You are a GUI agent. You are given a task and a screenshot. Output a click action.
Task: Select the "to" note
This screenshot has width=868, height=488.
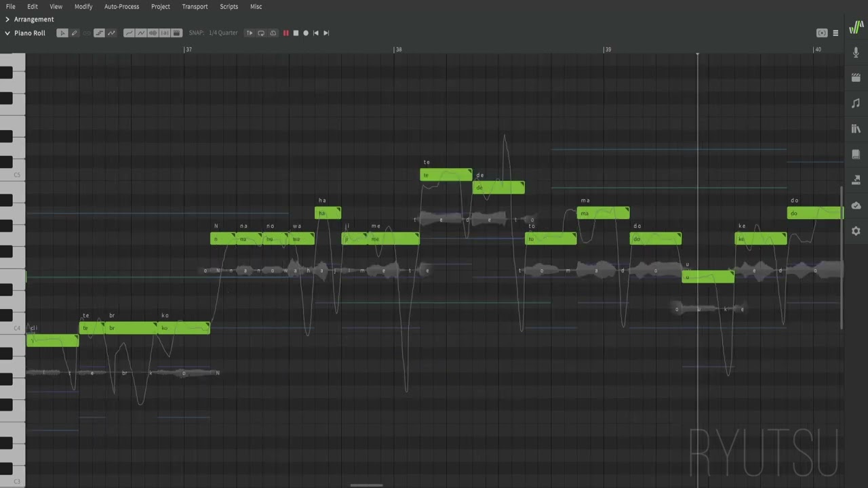(551, 239)
